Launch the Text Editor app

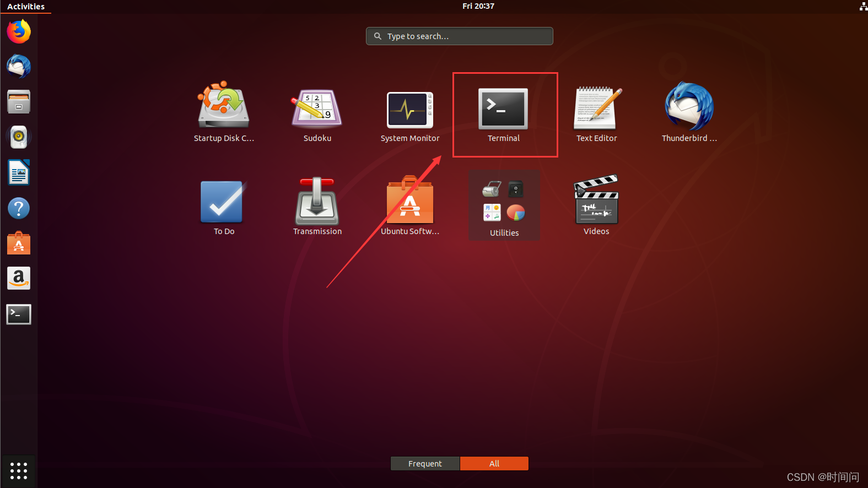point(596,114)
